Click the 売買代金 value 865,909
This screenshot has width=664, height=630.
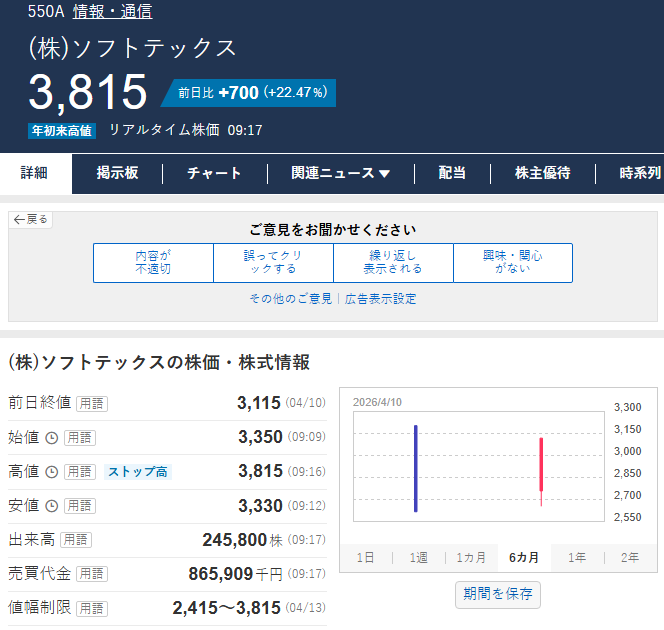pos(221,574)
